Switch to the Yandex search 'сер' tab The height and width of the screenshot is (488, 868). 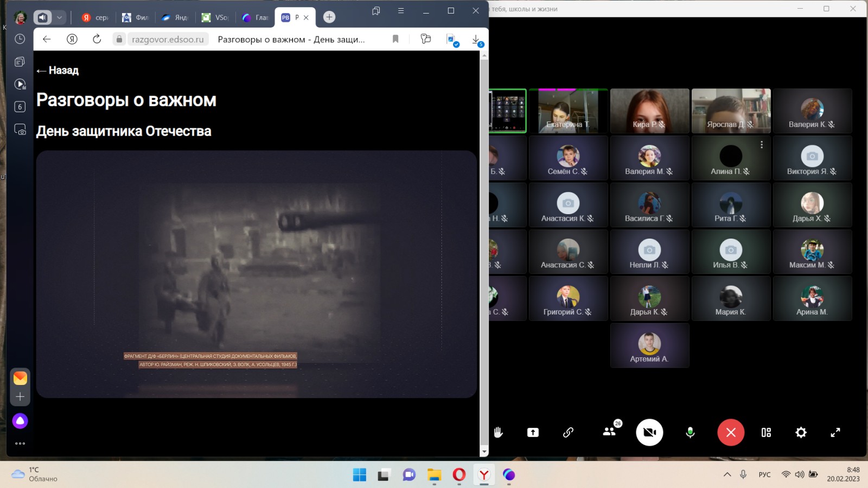point(95,17)
